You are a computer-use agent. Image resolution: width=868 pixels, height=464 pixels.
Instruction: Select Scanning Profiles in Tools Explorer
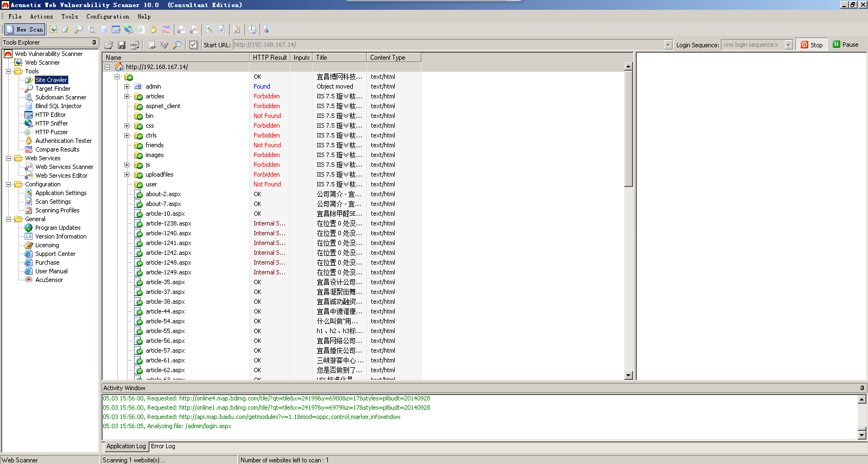58,210
